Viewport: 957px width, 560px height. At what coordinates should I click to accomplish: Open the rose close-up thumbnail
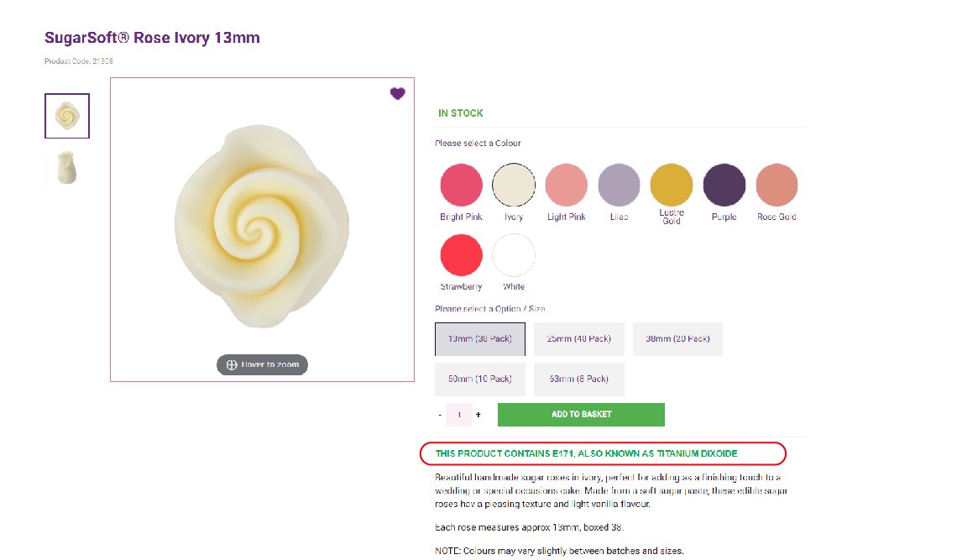[66, 115]
